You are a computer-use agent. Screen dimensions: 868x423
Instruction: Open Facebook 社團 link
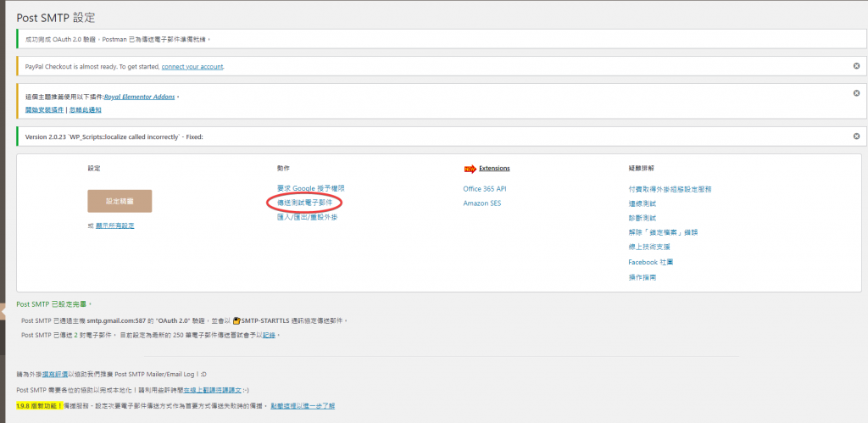650,262
